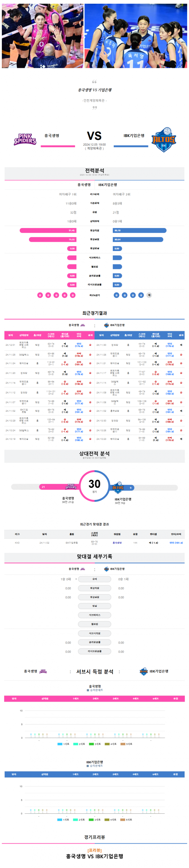This screenshot has height=868, width=189.
Task: Select the 흥국생명 tab under 전력분석
Action: (84, 185)
